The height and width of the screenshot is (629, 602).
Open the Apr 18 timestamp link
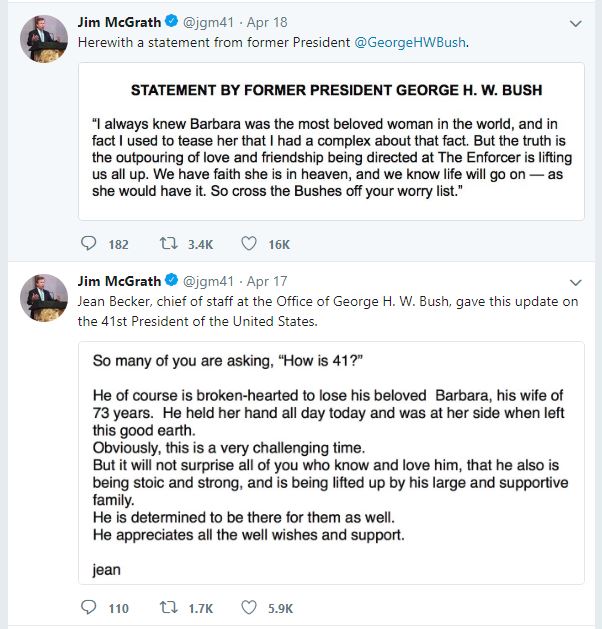(267, 22)
